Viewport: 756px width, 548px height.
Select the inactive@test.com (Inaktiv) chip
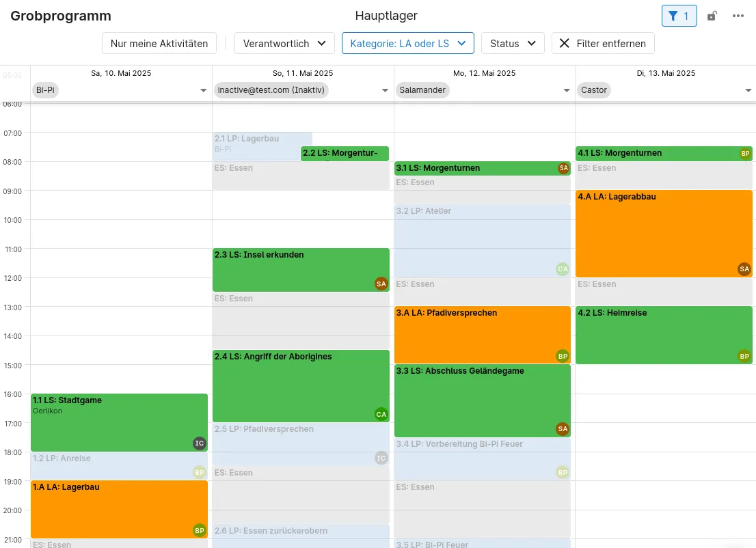[271, 90]
